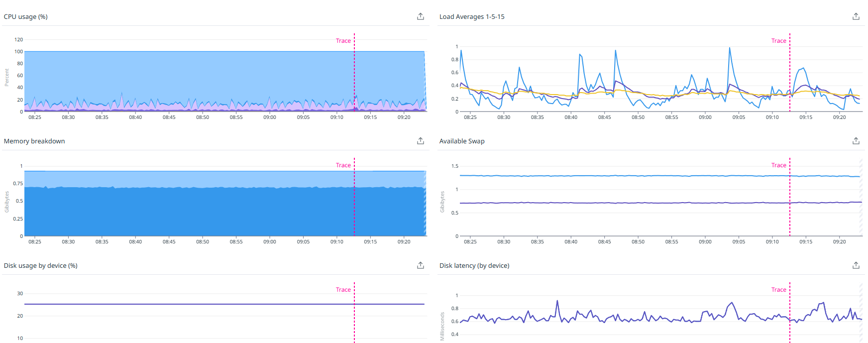Click the Memory breakdown title
868x343 pixels.
(34, 141)
